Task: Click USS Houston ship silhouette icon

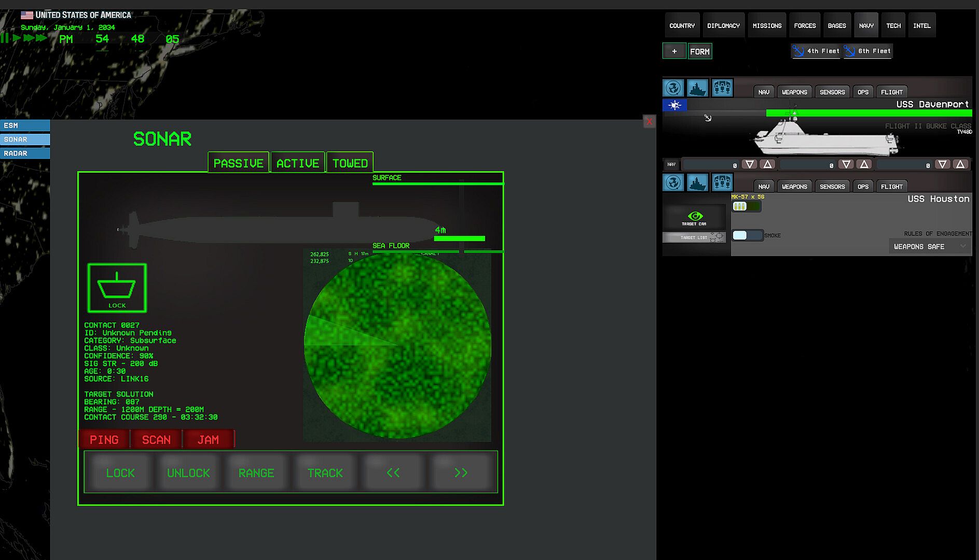Action: point(697,183)
